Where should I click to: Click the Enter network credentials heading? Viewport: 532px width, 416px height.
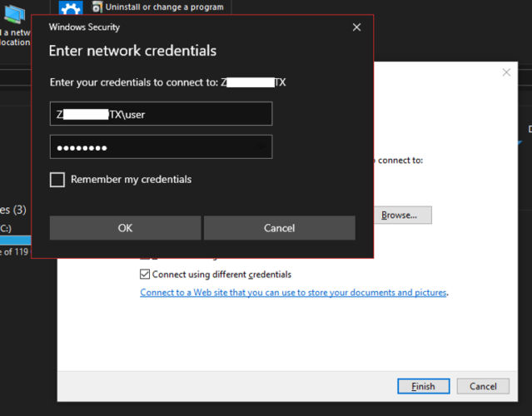point(132,51)
